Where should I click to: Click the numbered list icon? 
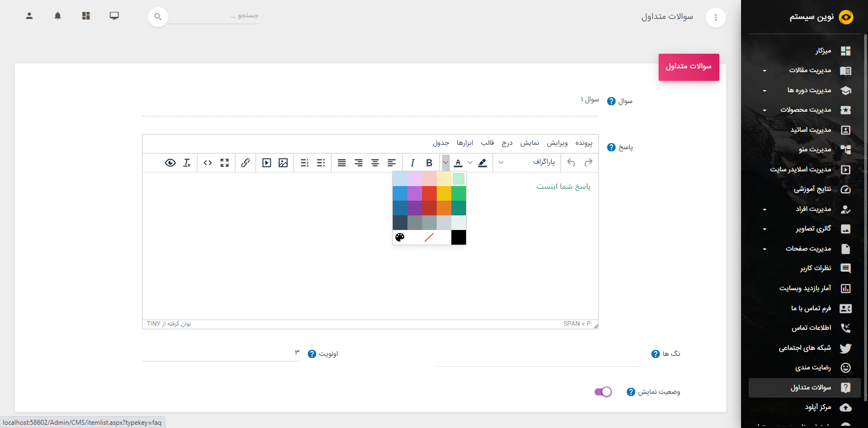point(304,163)
